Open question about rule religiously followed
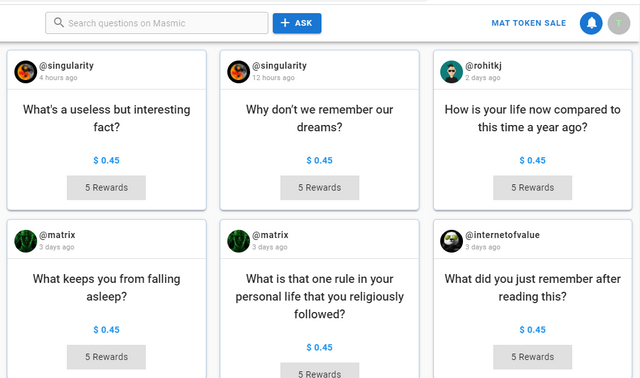Viewport: 640px width, 378px height. click(320, 296)
